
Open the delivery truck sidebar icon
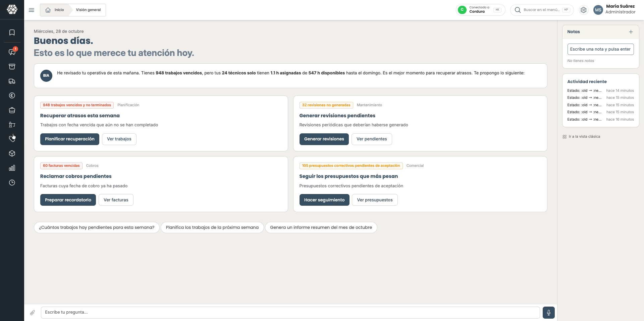12,81
